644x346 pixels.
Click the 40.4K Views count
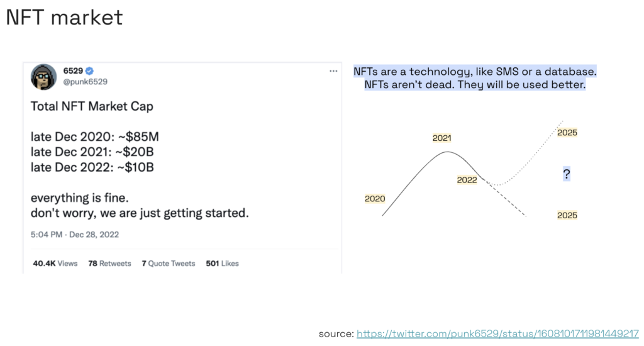click(x=55, y=264)
